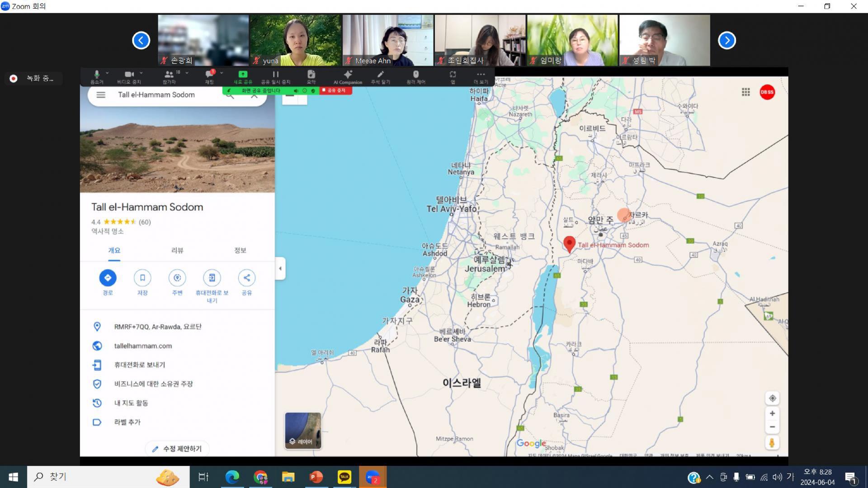Viewport: 868px width, 488px height.
Task: Open the 레이어 map layers thumbnail
Action: coord(303,431)
